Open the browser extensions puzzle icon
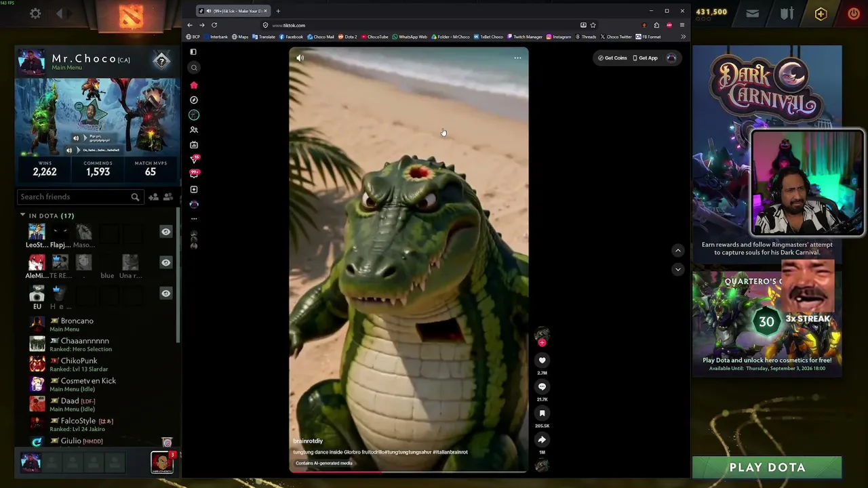Viewport: 868px width, 488px height. tap(656, 26)
